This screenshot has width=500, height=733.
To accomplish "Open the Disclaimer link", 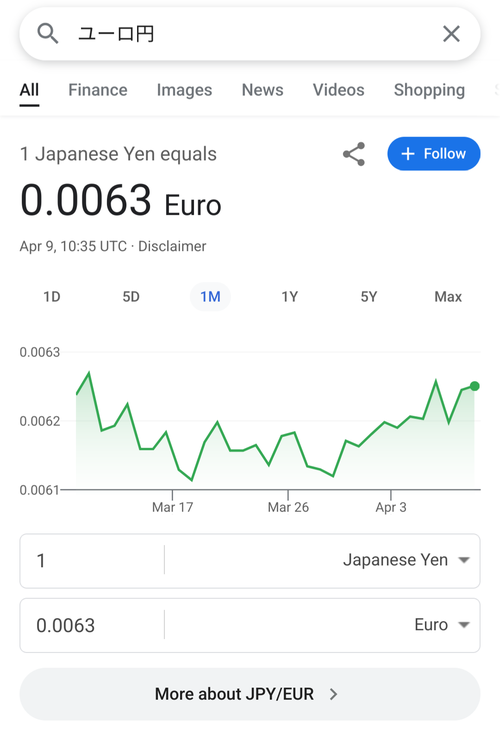I will [172, 246].
